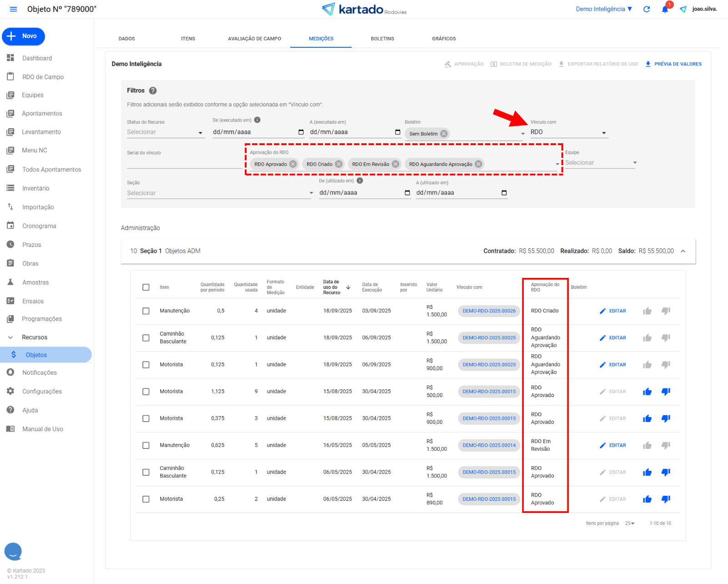Remove the RDO Criado filter chip
Image resolution: width=728 pixels, height=584 pixels.
click(339, 164)
